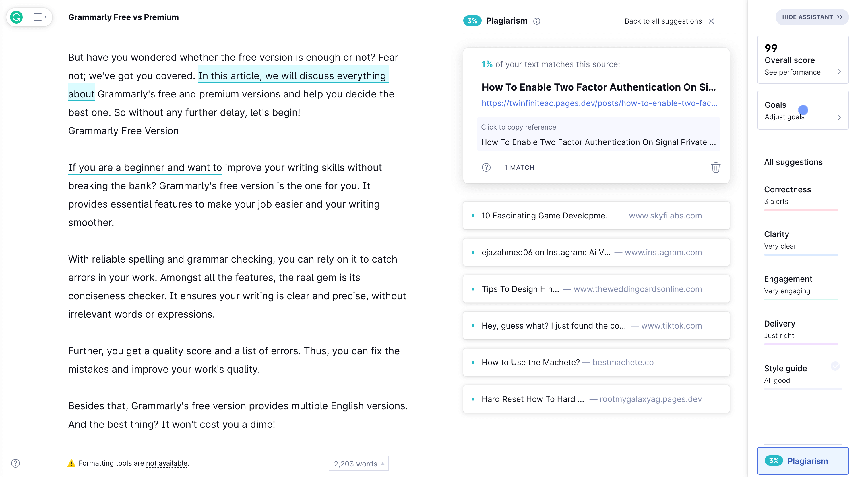Click the Grammarly logo icon

[x=16, y=17]
